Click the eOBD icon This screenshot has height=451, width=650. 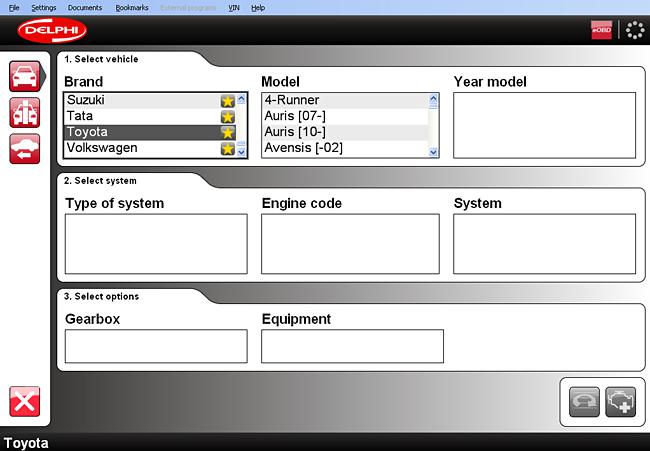[x=601, y=30]
